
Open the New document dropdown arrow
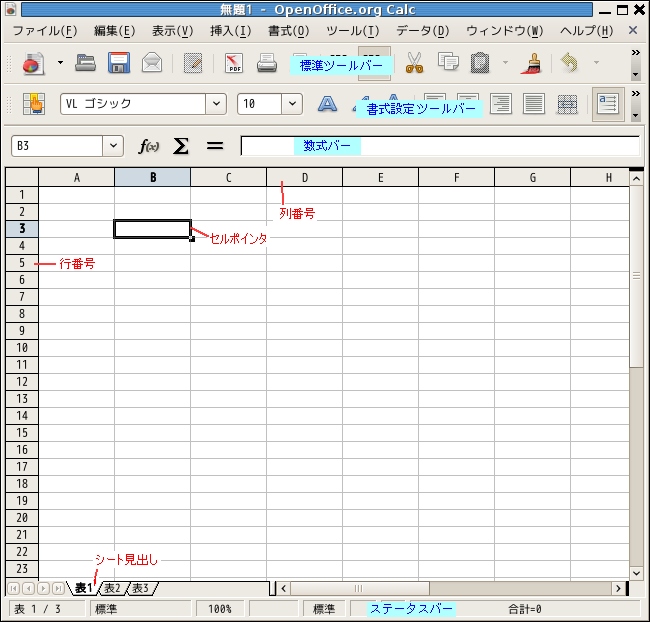pos(61,63)
